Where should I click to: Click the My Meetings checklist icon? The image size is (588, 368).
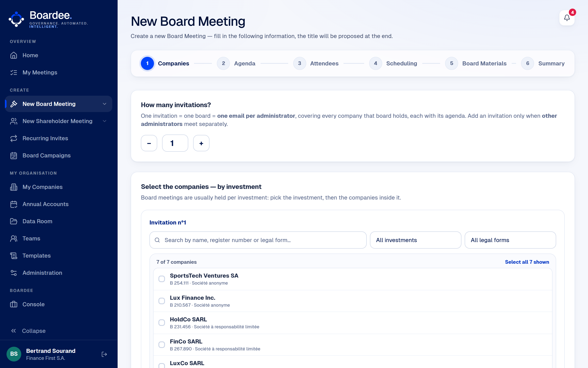click(14, 73)
